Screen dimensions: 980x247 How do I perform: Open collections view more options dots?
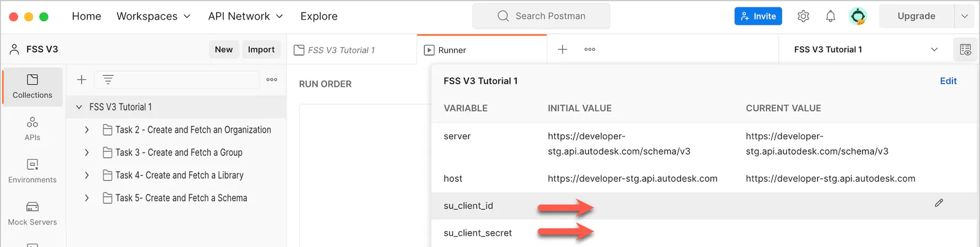pos(272,79)
